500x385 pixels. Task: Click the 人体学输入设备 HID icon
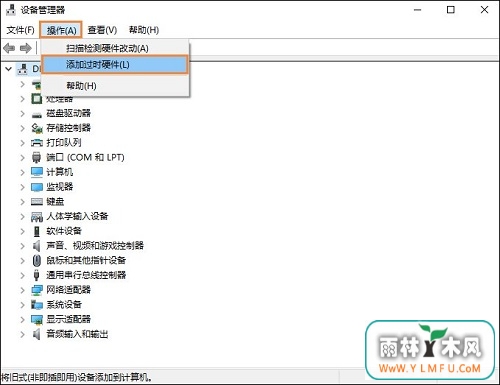click(37, 216)
